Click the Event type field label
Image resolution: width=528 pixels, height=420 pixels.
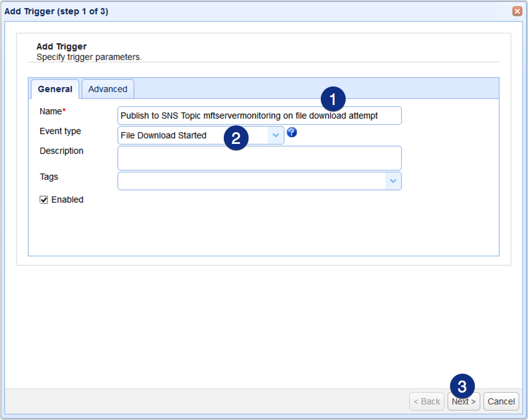tap(60, 131)
